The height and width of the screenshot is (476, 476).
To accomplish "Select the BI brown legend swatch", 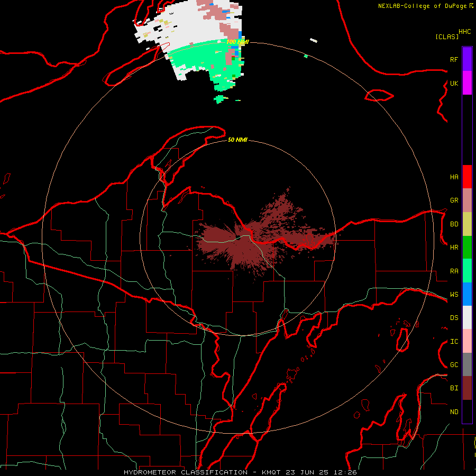I will pos(467,388).
